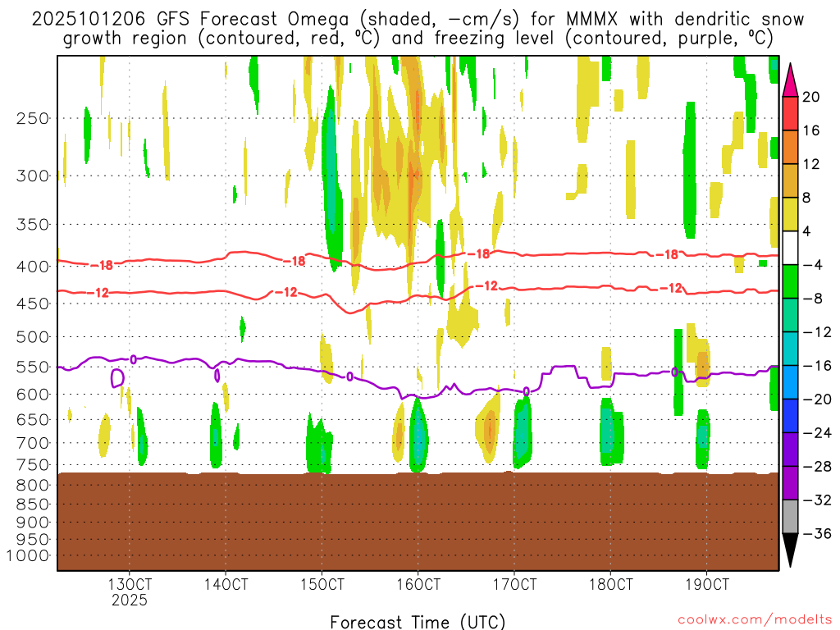Click the title line starting 'growth region'
The height and width of the screenshot is (630, 840).
418,39
